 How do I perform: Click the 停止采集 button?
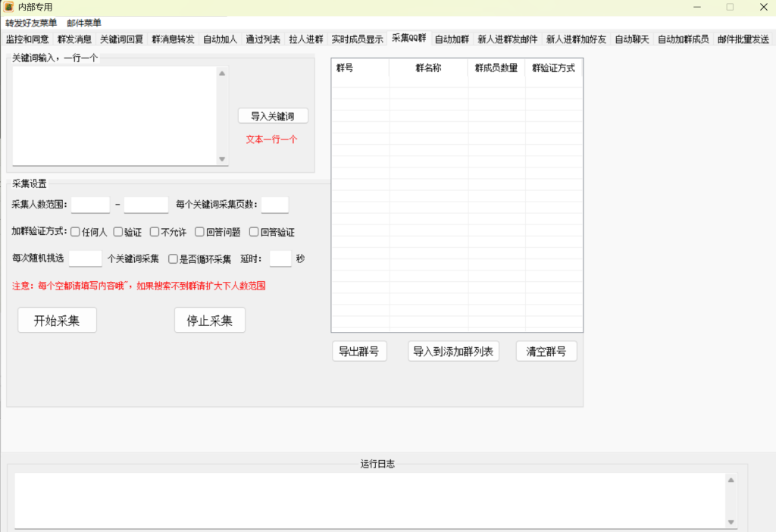(210, 321)
